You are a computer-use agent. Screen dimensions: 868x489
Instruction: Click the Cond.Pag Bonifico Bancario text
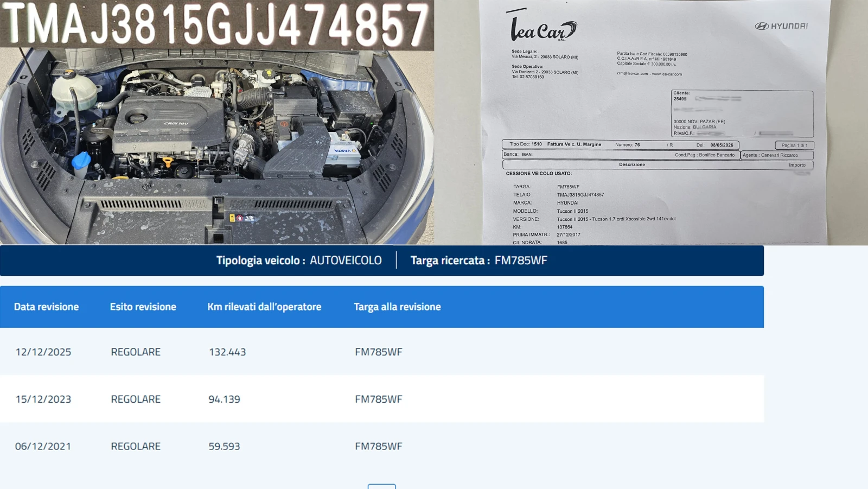(705, 155)
